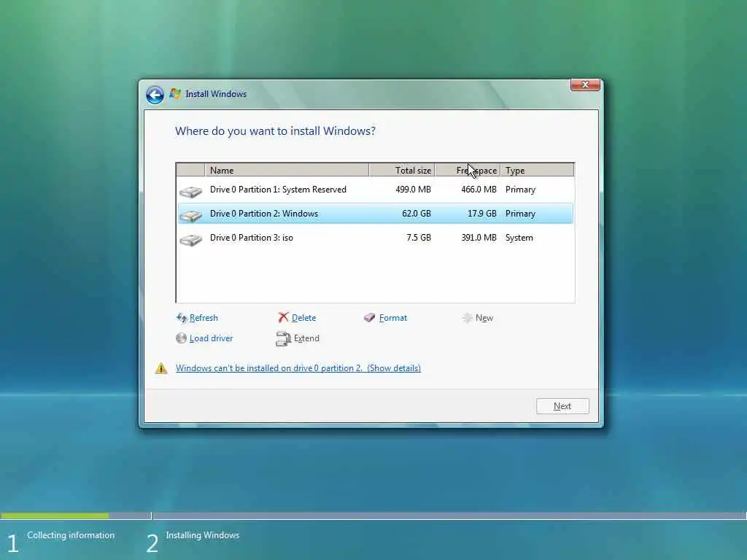Click the drive icon for Partition 3 iso
747x560 pixels.
click(190, 239)
